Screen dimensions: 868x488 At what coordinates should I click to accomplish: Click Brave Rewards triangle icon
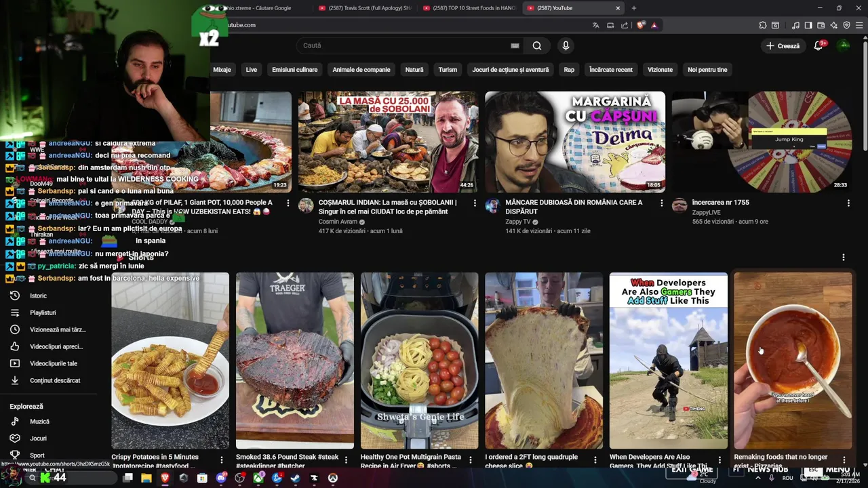pyautogui.click(x=654, y=25)
